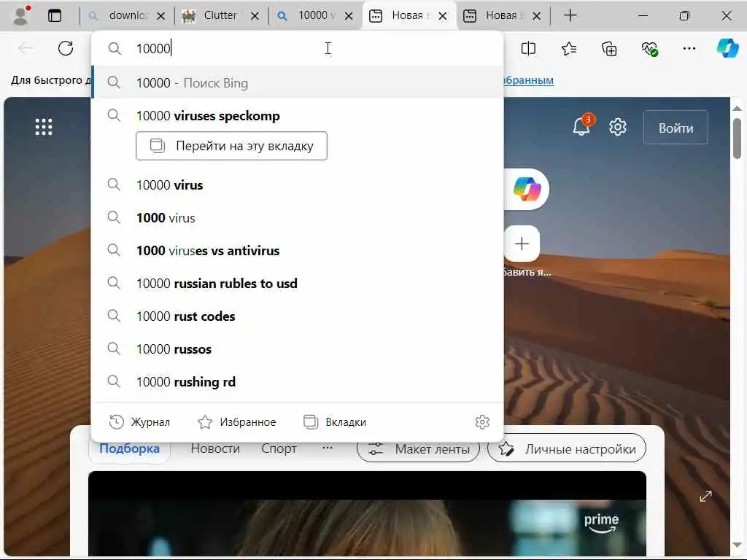
Task: Open the Favorites star list
Action: tap(569, 49)
